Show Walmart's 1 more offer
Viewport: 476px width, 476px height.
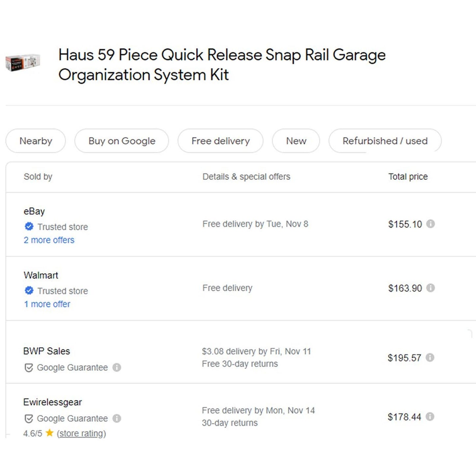[x=47, y=304]
